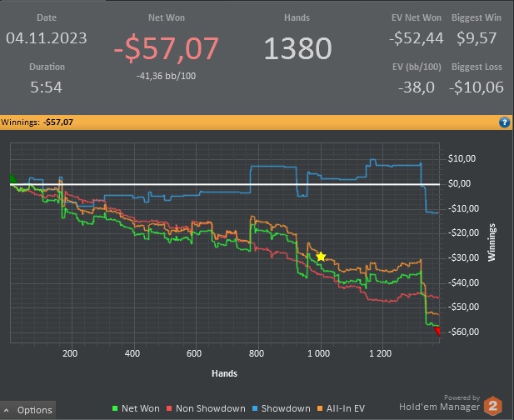Click the Winnings -$57,07 header bar text
The image size is (514, 420).
pos(37,122)
